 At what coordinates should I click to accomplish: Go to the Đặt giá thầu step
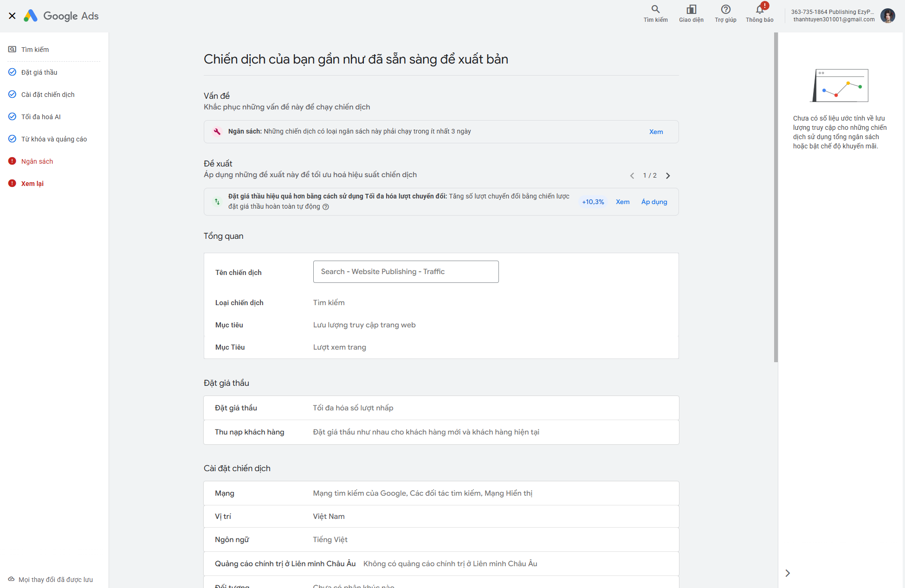(39, 72)
